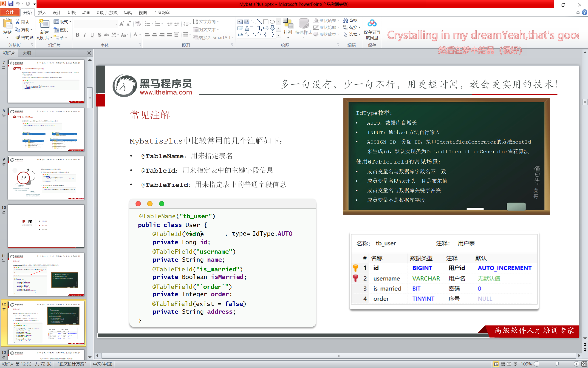Pick the oval shape in gallery
The width and height of the screenshot is (588, 368).
(x=272, y=22)
